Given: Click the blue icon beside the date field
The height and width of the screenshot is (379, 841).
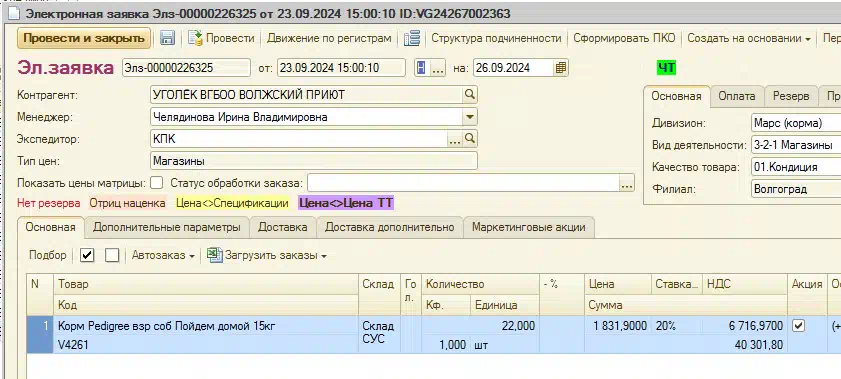Looking at the screenshot, I should (421, 68).
